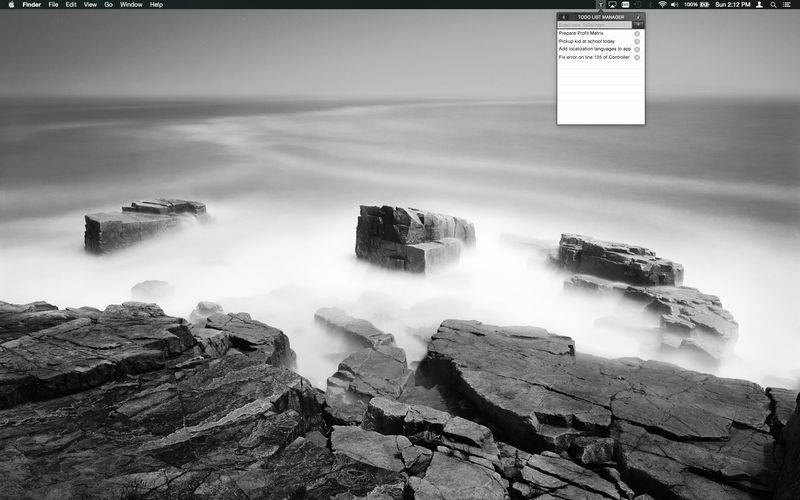
Task: Click the 'Enter new ToDo Item' text field
Action: 594,24
